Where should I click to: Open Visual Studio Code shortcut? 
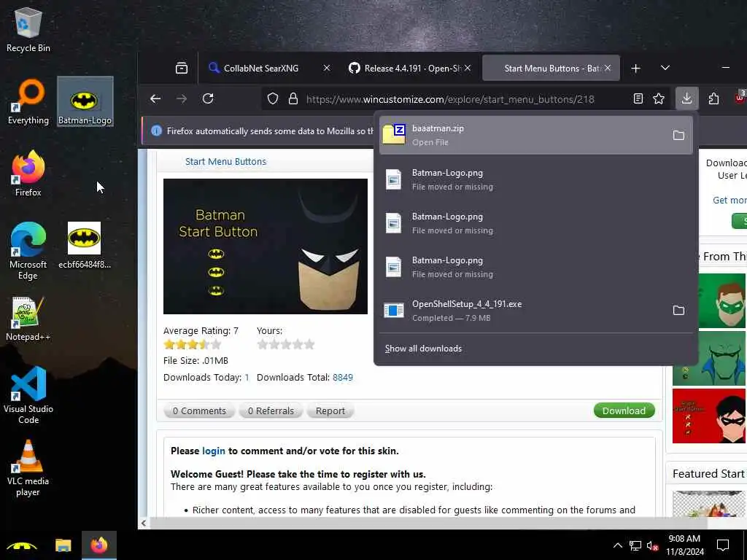pos(28,394)
